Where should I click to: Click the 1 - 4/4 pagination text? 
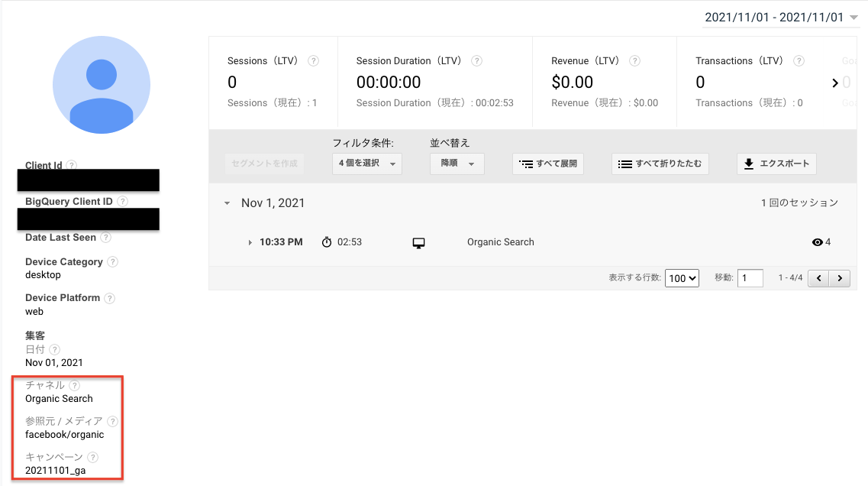pos(790,277)
